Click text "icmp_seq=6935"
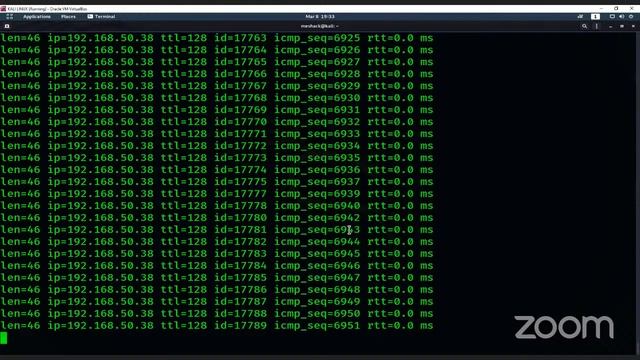 317,158
